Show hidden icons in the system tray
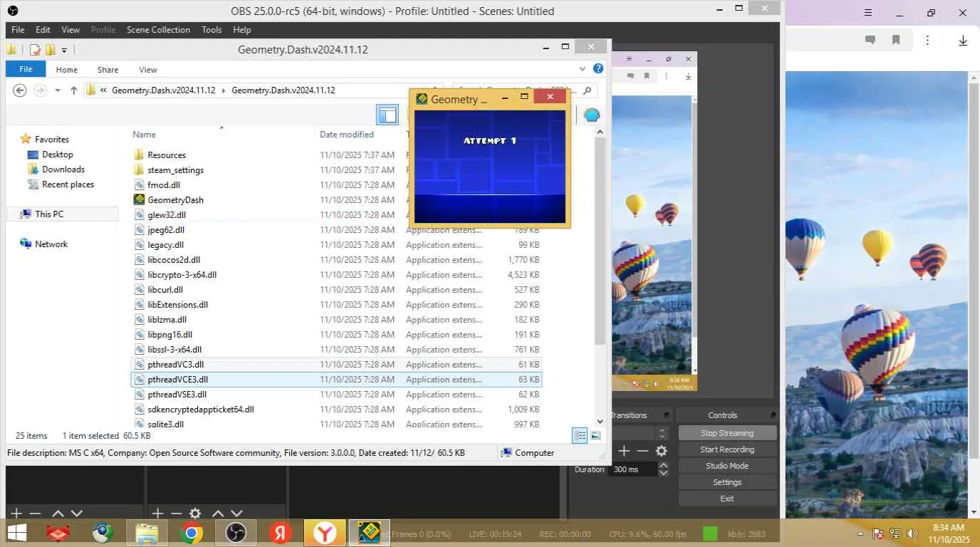 coord(860,533)
